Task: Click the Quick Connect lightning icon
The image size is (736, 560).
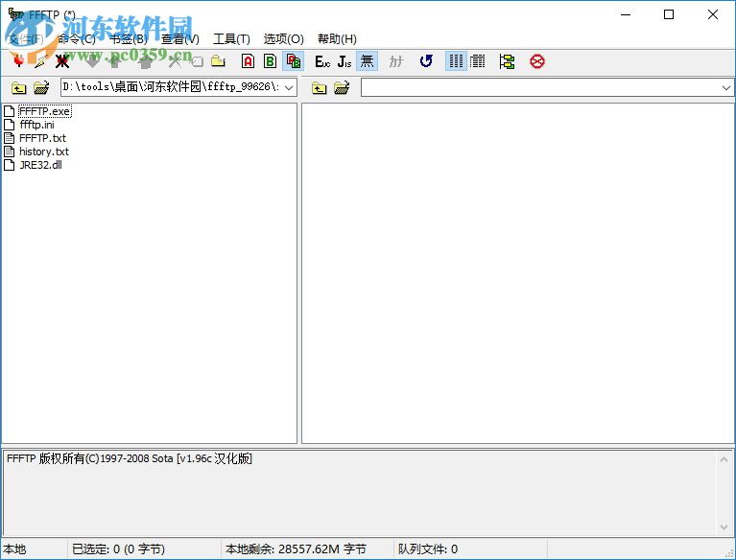Action: [40, 61]
